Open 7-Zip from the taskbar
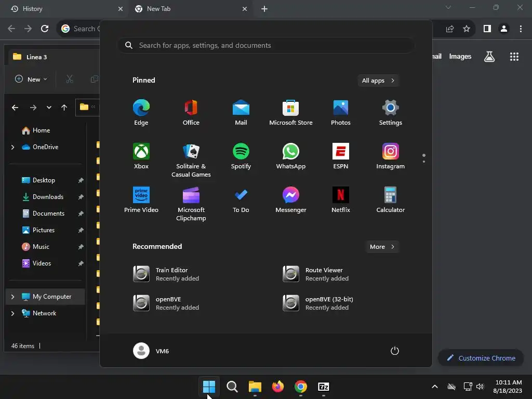Viewport: 532px width, 399px height. 324,387
